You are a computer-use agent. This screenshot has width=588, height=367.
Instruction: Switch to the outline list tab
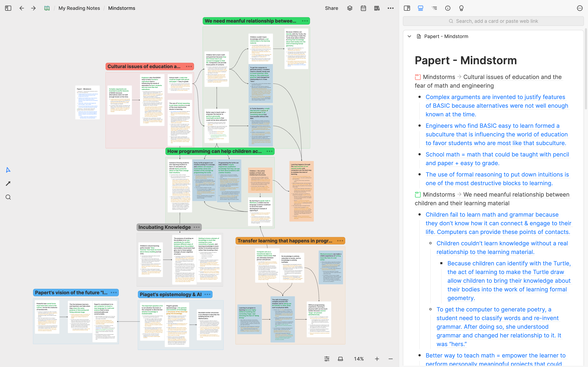click(x=434, y=8)
